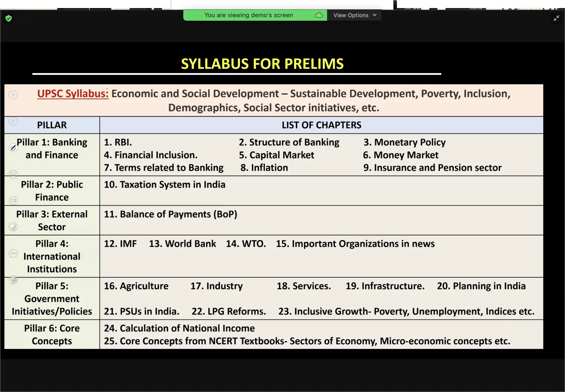The image size is (565, 392).
Task: Click chapter '5. Capital Market'
Action: tap(276, 155)
